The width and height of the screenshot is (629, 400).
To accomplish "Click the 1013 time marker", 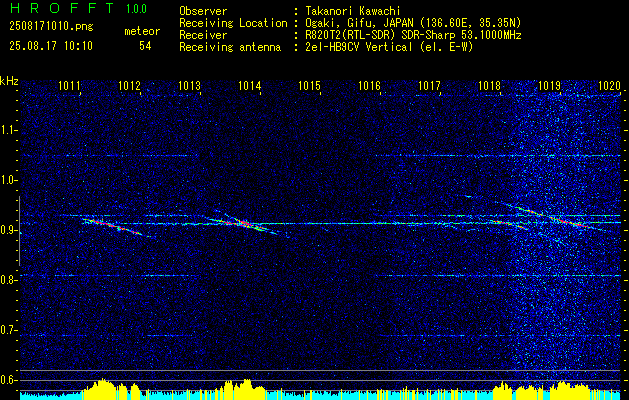I will pos(190,85).
